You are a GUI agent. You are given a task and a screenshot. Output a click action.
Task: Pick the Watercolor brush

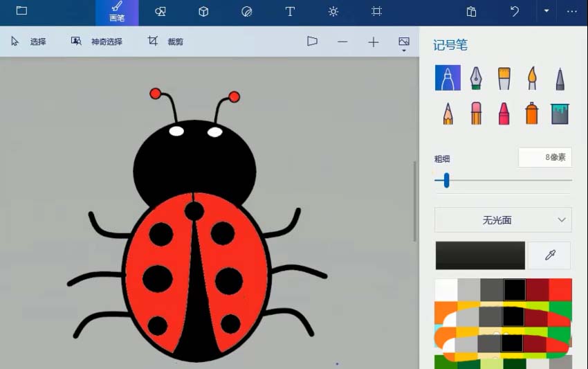point(531,78)
